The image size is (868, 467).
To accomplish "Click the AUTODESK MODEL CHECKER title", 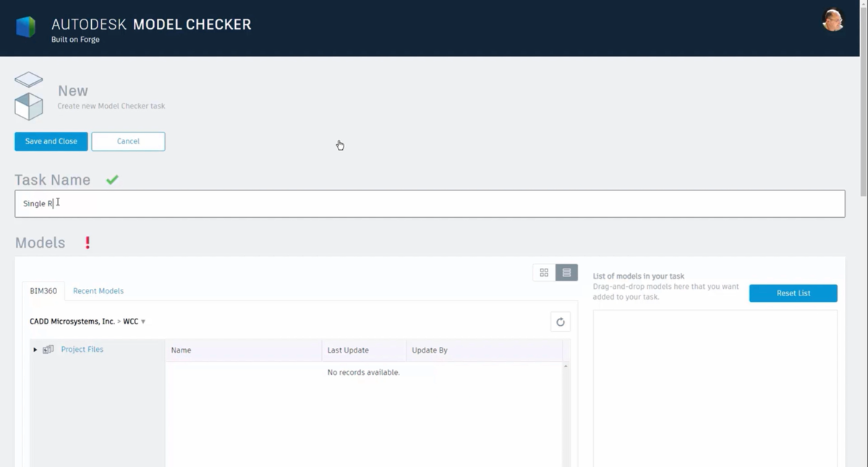I will click(151, 24).
